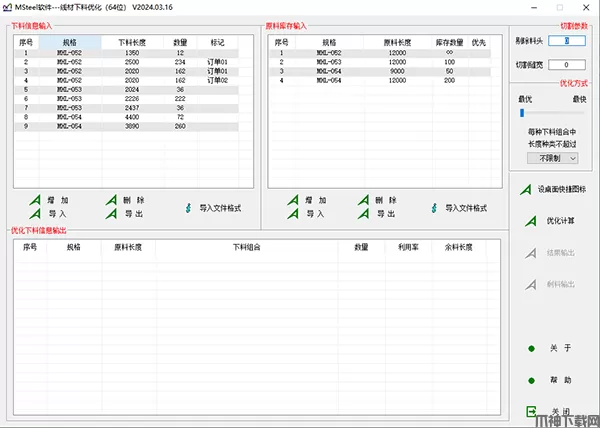Click 规格 column header in 下料信息输入 table
The image size is (600, 428).
pos(68,43)
